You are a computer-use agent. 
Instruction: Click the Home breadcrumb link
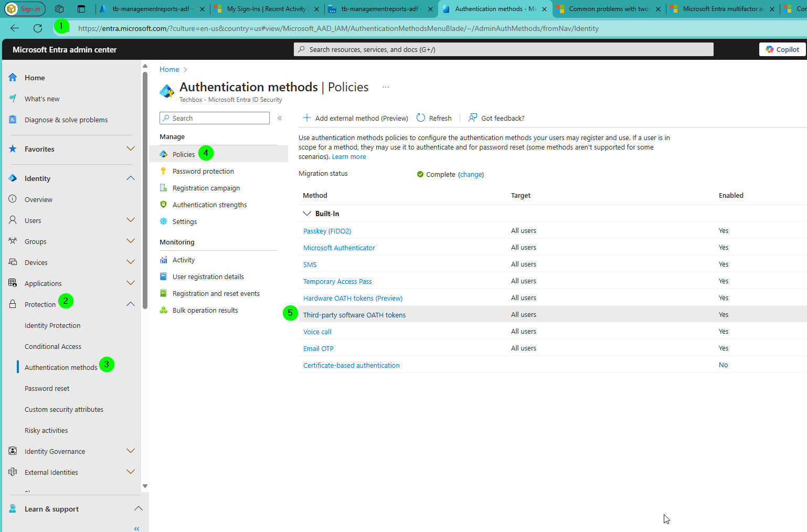coord(169,69)
